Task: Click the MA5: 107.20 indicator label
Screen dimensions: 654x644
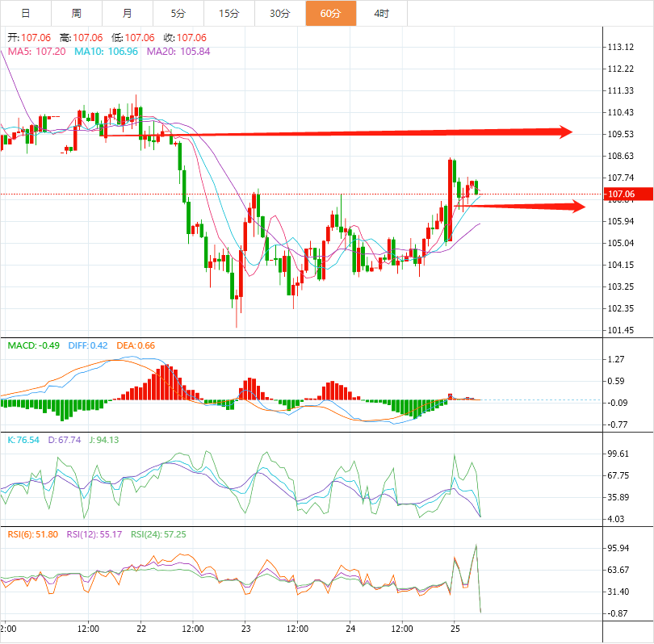Action: point(36,52)
